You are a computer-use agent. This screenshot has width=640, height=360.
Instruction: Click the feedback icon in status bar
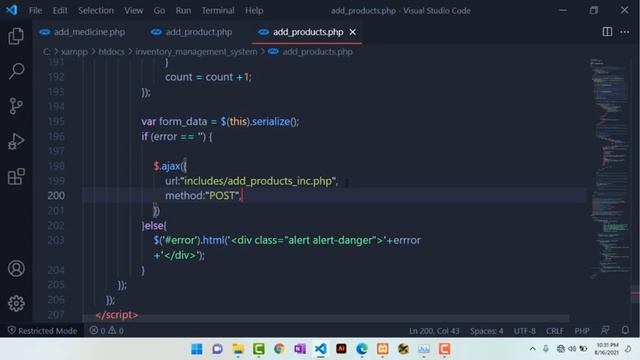coord(605,330)
